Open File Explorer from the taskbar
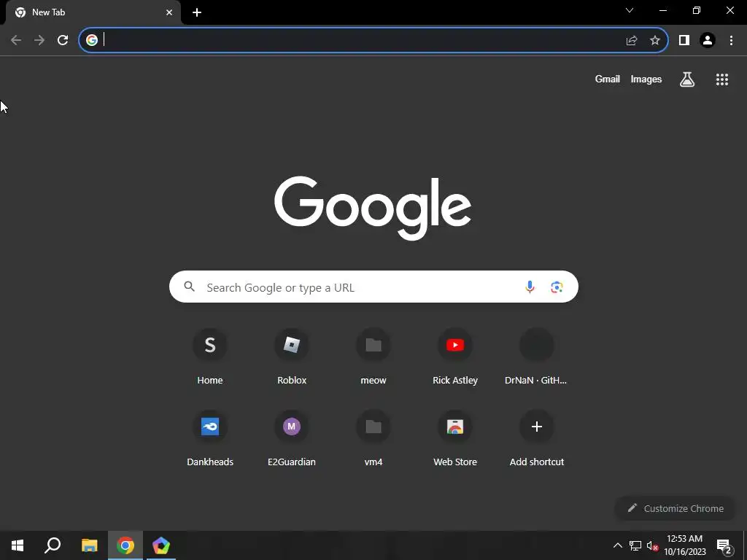 pyautogui.click(x=90, y=545)
